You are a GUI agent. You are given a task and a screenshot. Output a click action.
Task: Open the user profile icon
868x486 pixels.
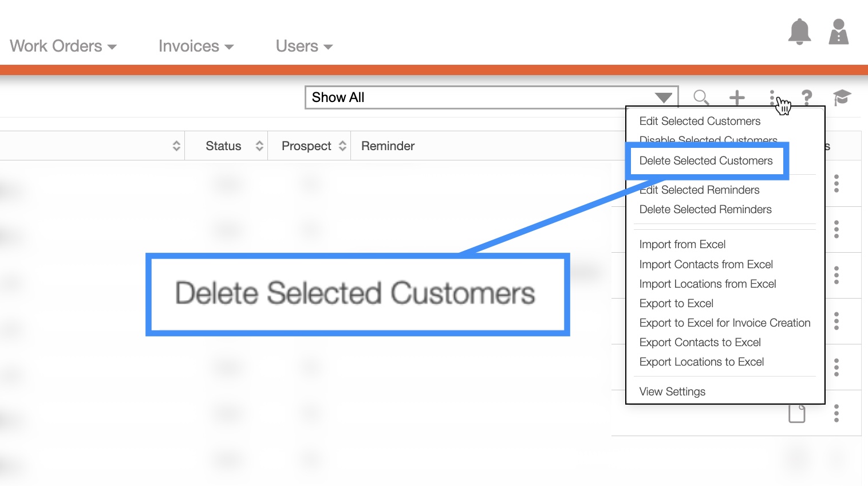(838, 32)
